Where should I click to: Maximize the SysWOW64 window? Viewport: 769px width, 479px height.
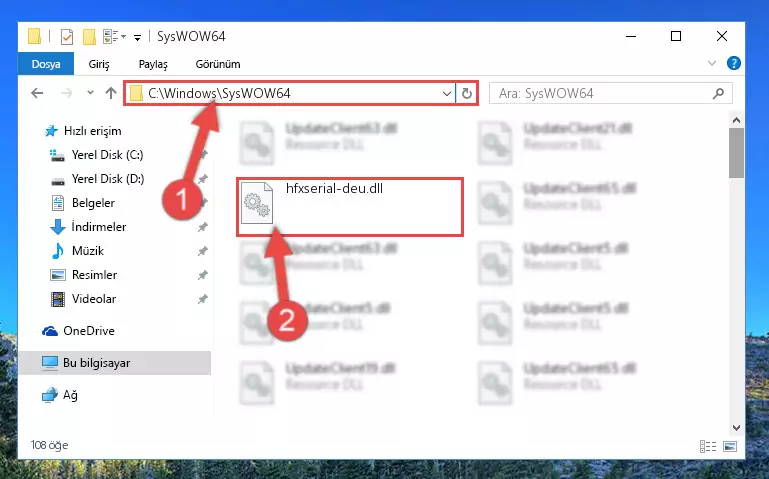coord(676,36)
